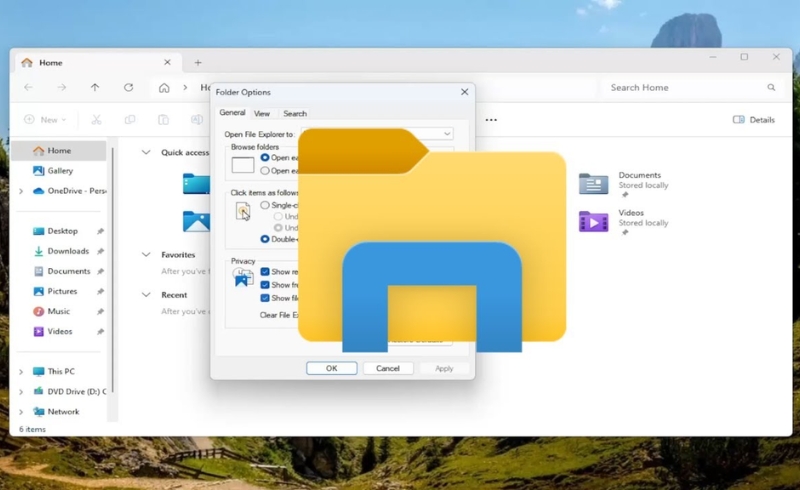
Task: Toggle the Details pane button
Action: click(754, 119)
